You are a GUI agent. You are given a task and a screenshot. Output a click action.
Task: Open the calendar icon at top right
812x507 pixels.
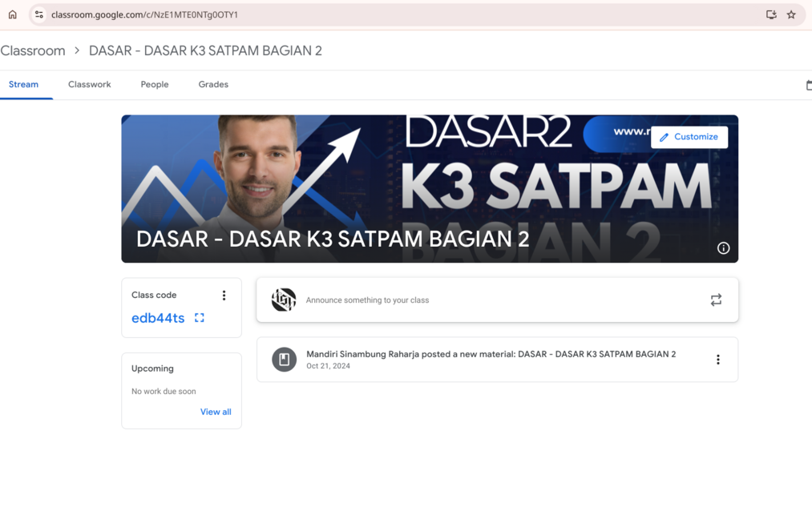[808, 85]
